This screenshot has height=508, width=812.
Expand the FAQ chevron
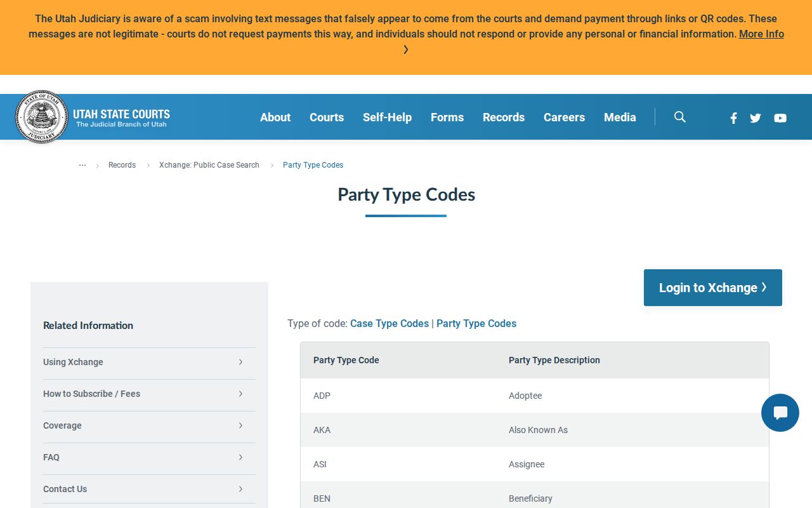[x=240, y=457]
